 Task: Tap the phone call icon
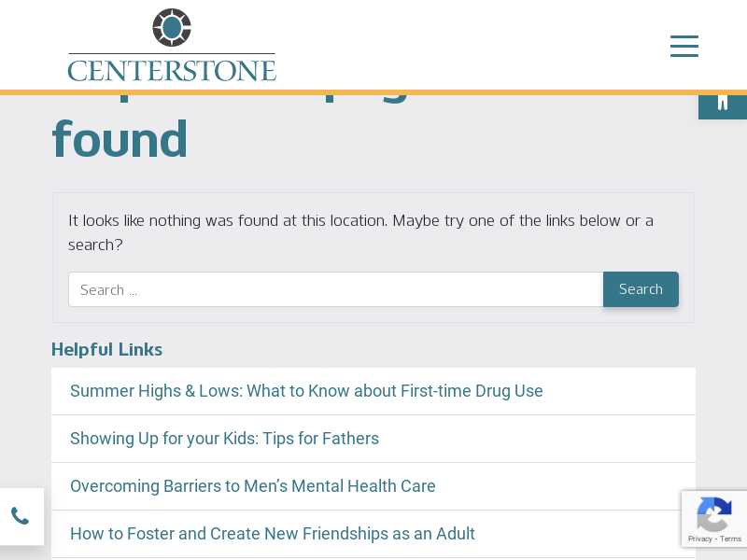point(20,516)
